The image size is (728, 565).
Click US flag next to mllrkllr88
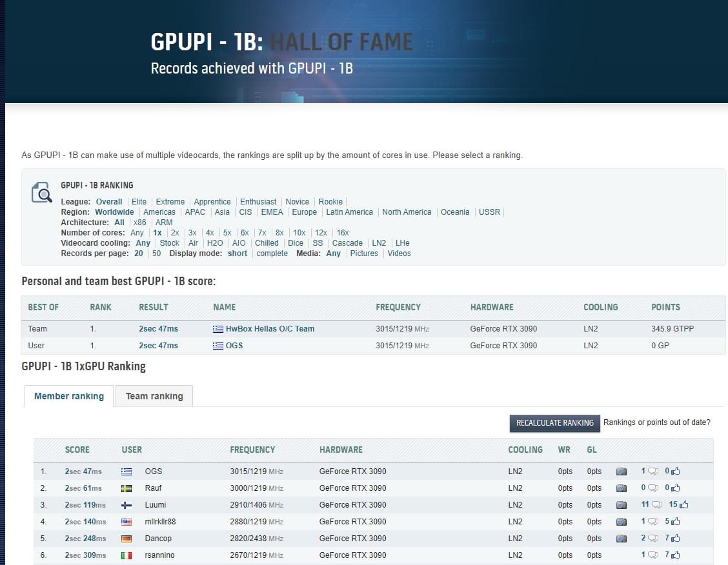[x=126, y=522]
